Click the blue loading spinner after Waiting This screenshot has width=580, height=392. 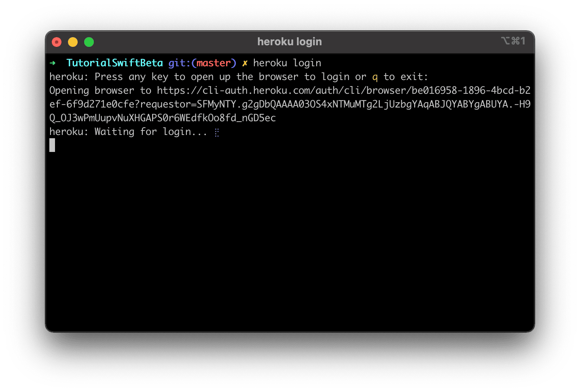[x=217, y=133]
